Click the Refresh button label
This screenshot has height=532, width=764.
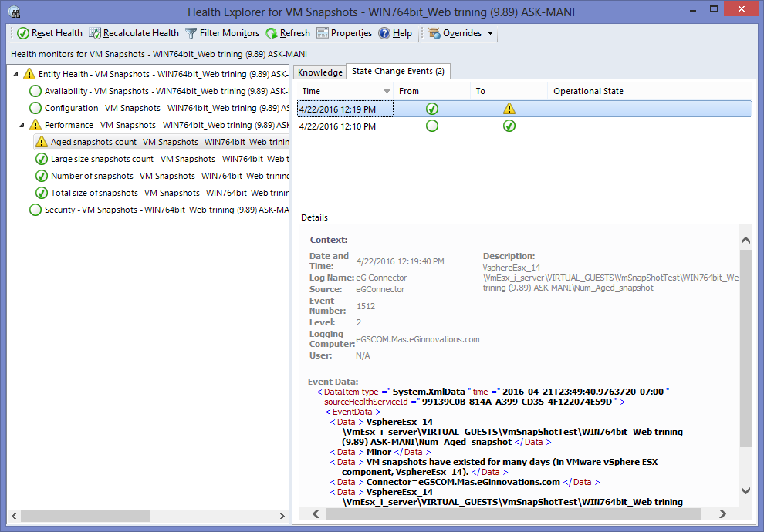point(295,33)
